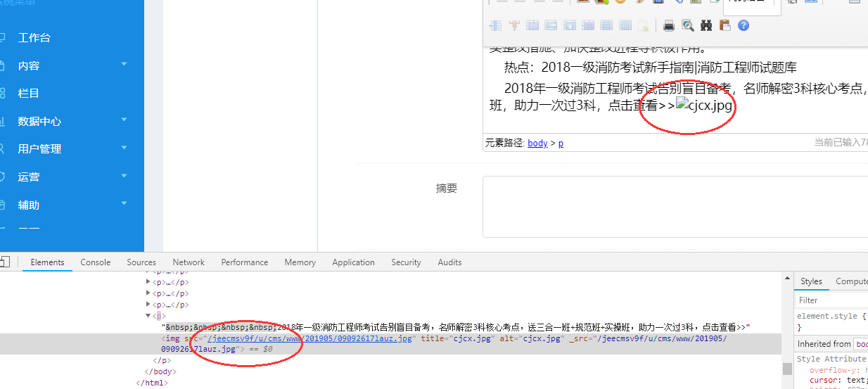Click the split to columns table icon

point(625,25)
